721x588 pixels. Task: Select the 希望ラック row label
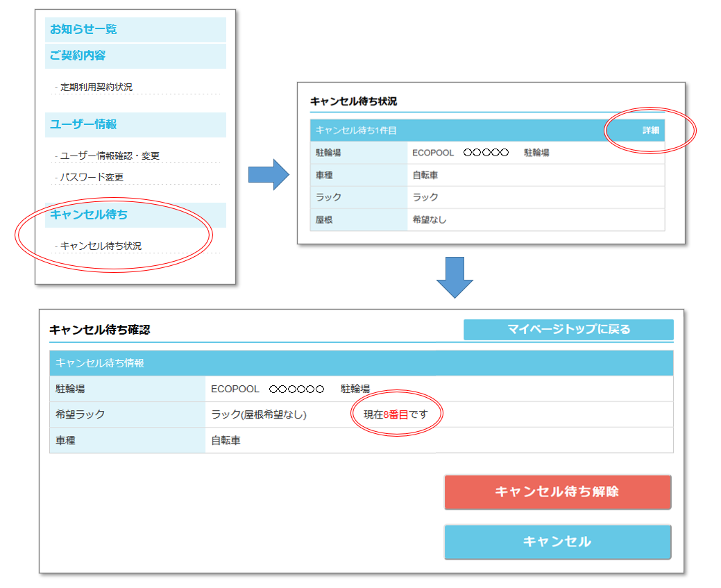click(x=80, y=414)
